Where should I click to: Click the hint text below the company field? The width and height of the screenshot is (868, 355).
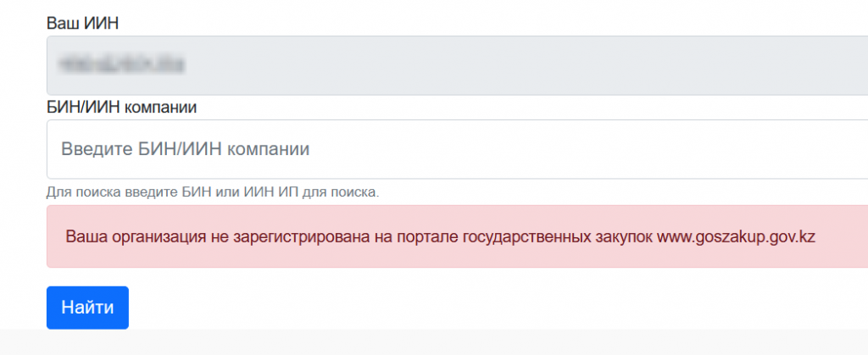(x=213, y=192)
